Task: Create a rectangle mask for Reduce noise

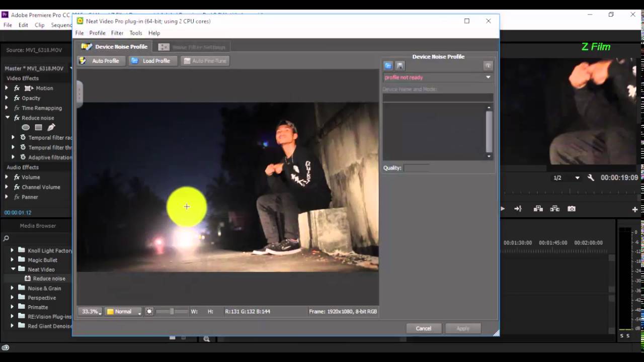Action: (38, 128)
